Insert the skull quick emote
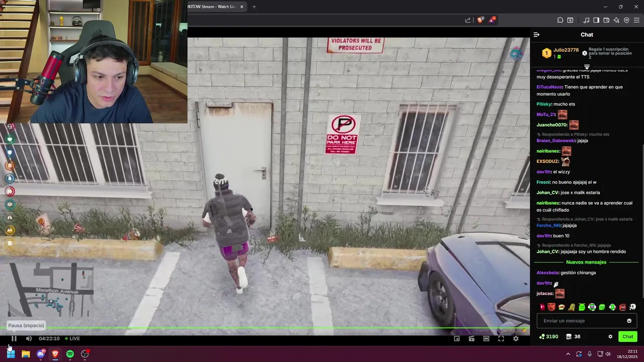This screenshot has height=362, width=644. click(632, 307)
